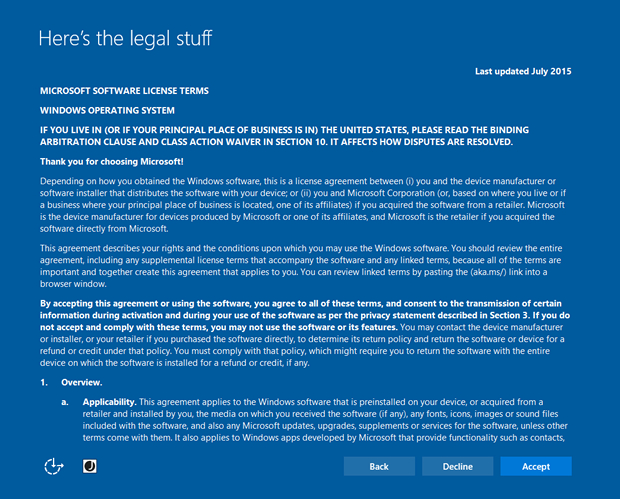This screenshot has height=499, width=620.
Task: Open the input method keyboard icon
Action: point(90,467)
